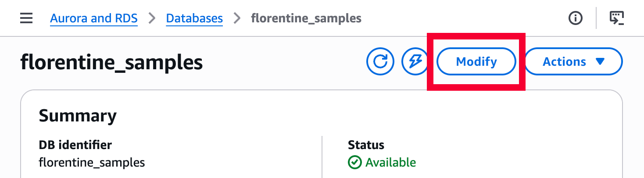Navigate to the Databases breadcrumb link
This screenshot has height=178, width=644.
(x=194, y=18)
